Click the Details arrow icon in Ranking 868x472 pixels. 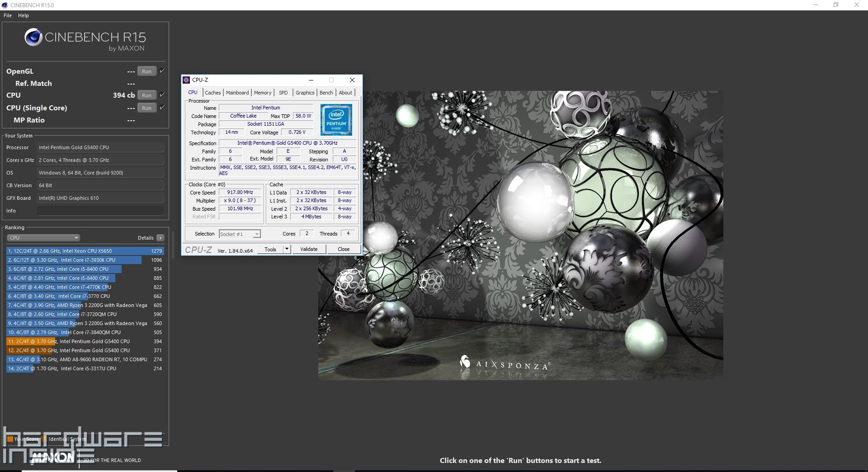point(160,238)
